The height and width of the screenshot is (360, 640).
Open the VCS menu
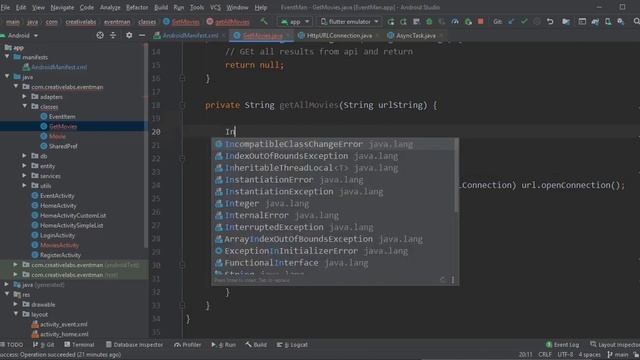tap(215, 7)
